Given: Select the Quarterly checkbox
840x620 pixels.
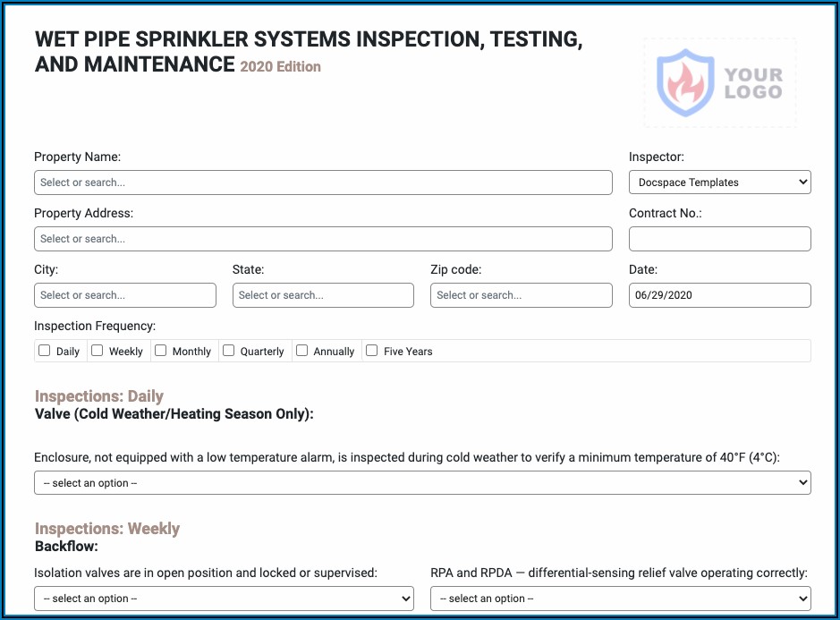Looking at the screenshot, I should pos(229,351).
